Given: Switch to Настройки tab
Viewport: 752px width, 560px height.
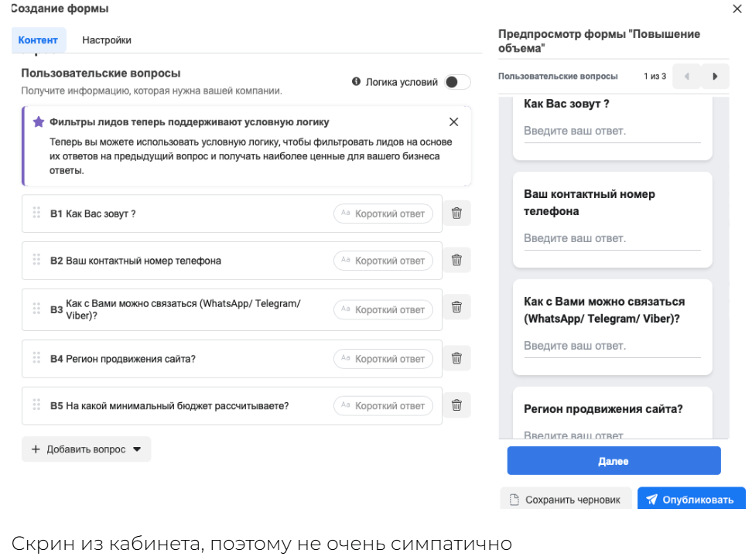Looking at the screenshot, I should pos(107,40).
